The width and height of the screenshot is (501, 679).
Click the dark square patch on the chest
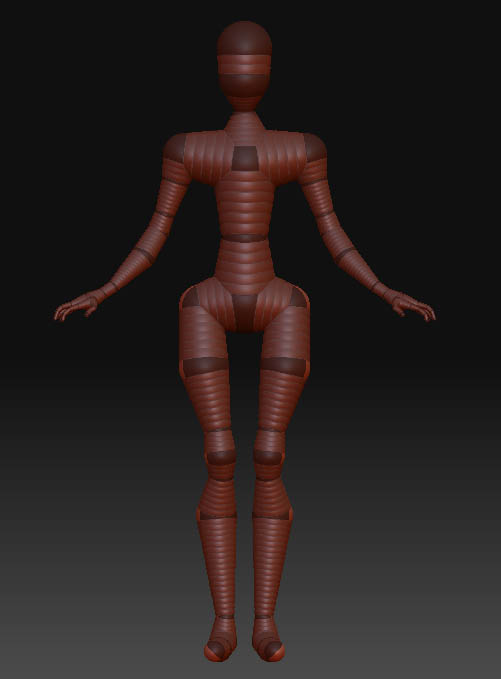coord(245,158)
